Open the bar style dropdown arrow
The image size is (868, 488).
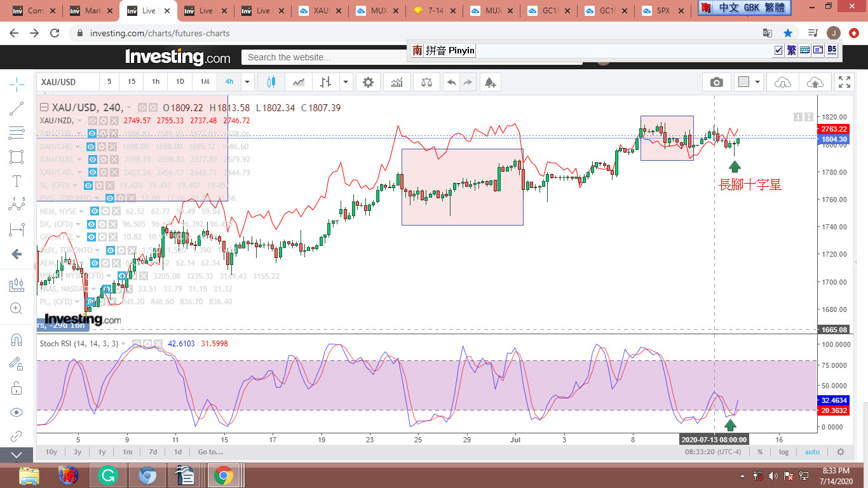[345, 82]
